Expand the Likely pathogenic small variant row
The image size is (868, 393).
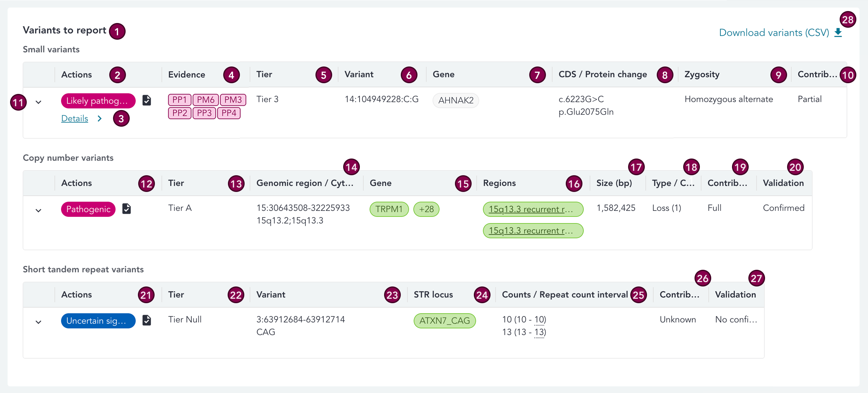click(38, 102)
